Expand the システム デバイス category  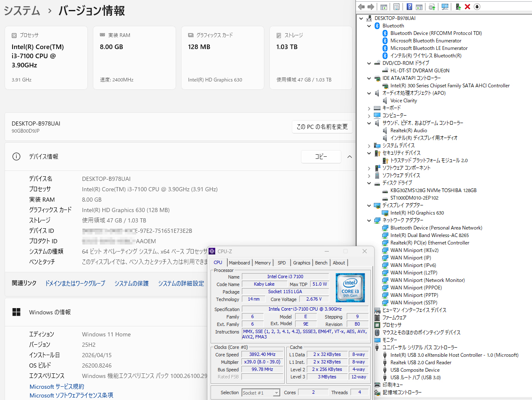click(x=369, y=146)
